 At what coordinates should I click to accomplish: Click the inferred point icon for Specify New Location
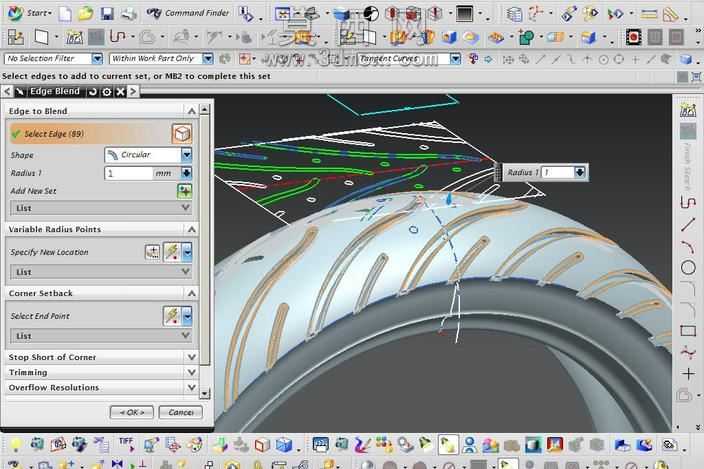[172, 252]
